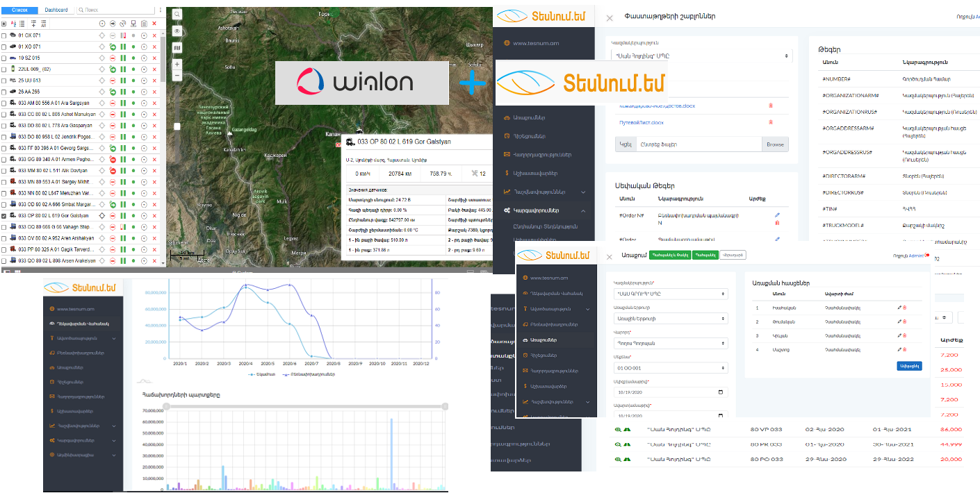Click A-Z sort icon in unit list

pos(13,24)
